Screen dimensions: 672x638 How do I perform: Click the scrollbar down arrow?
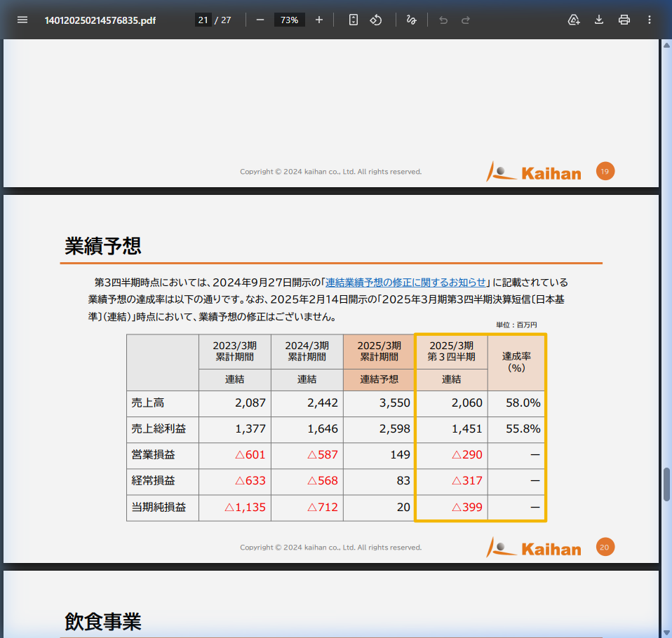point(665,632)
